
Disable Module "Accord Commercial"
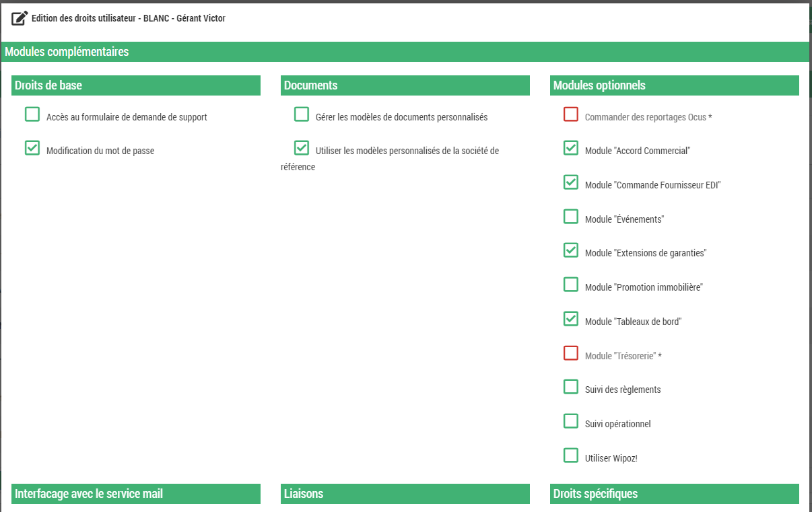point(571,148)
